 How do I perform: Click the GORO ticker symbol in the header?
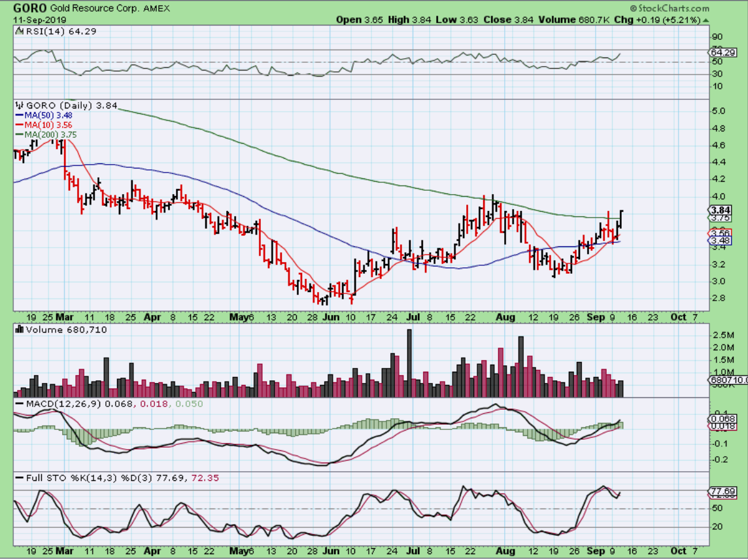(x=29, y=8)
